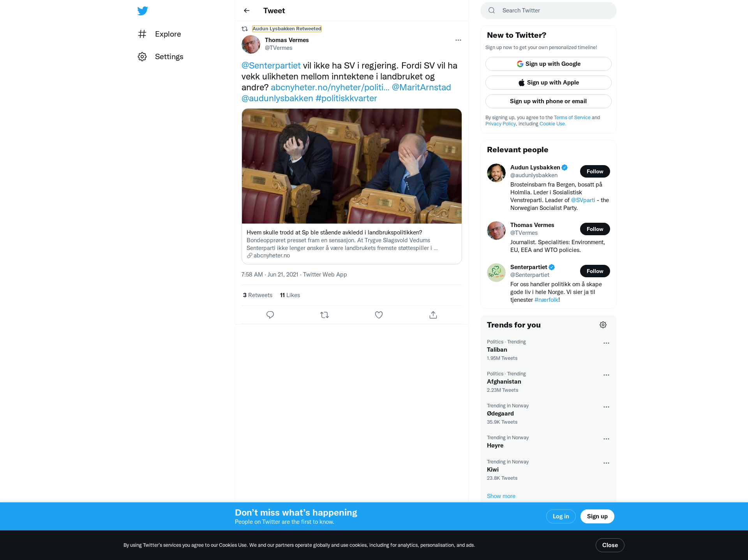Go back using the arrow icon
This screenshot has height=560, width=748.
247,11
